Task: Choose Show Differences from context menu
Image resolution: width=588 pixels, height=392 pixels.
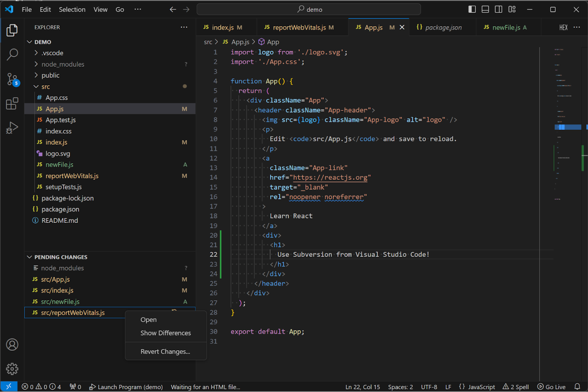Action: click(166, 333)
